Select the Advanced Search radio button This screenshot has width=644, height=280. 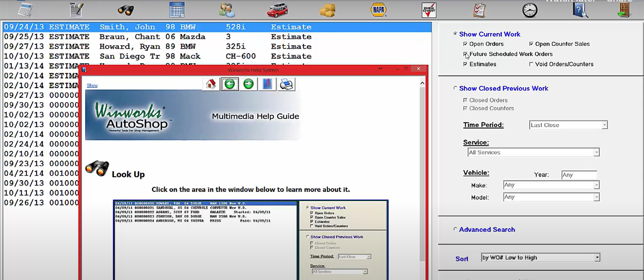pos(455,229)
